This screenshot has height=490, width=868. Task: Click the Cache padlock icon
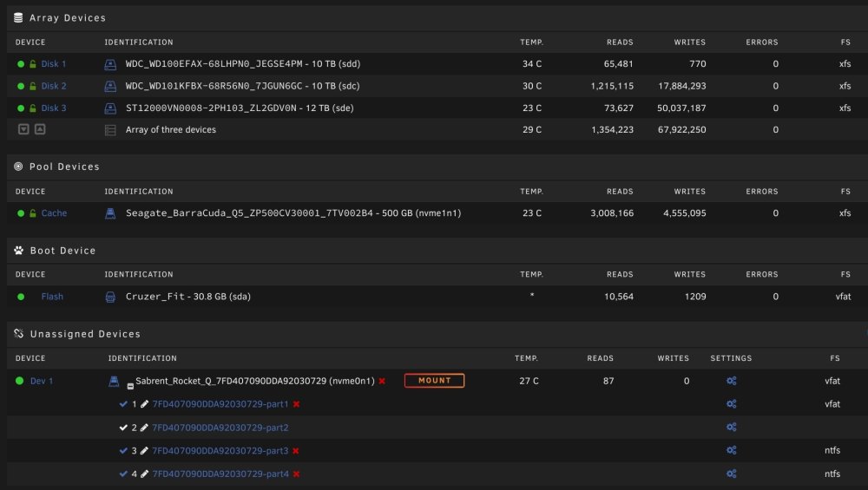point(33,213)
